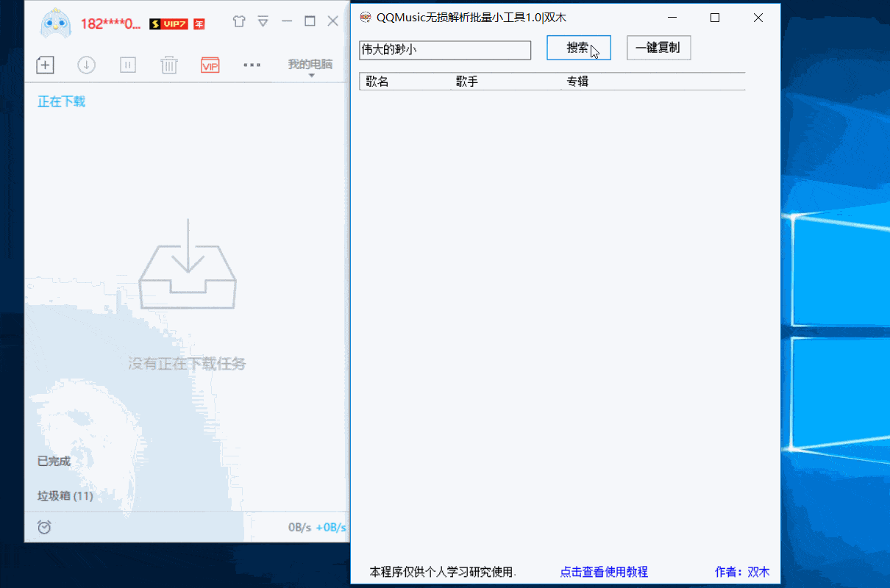Image resolution: width=890 pixels, height=588 pixels.
Task: Open the 垃圾箱 (11) section
Action: [x=65, y=495]
